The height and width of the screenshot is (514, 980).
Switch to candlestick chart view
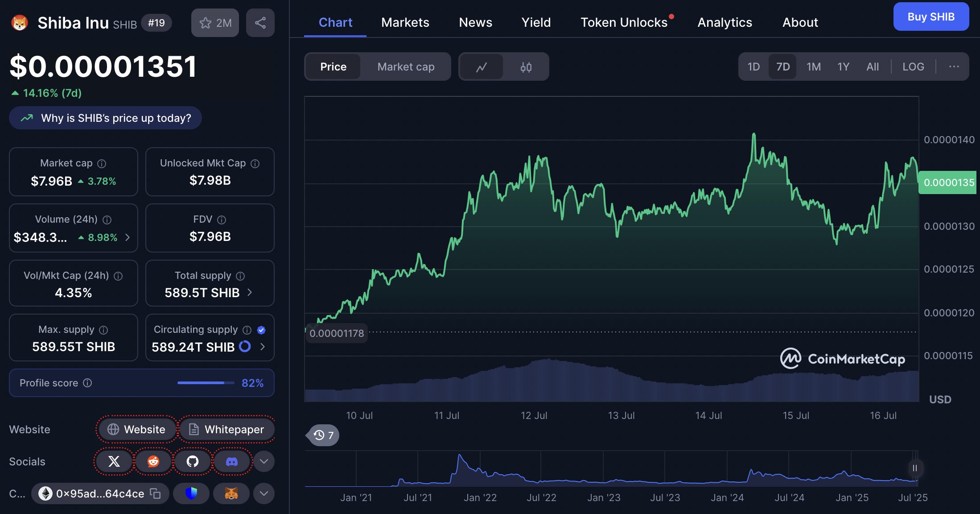click(526, 67)
